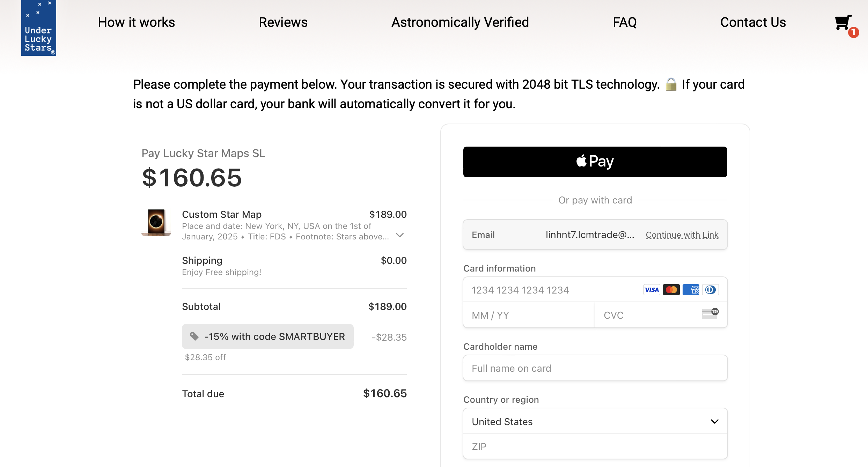Pay with the Apple Pay button
Viewport: 868px width, 467px height.
coord(595,162)
